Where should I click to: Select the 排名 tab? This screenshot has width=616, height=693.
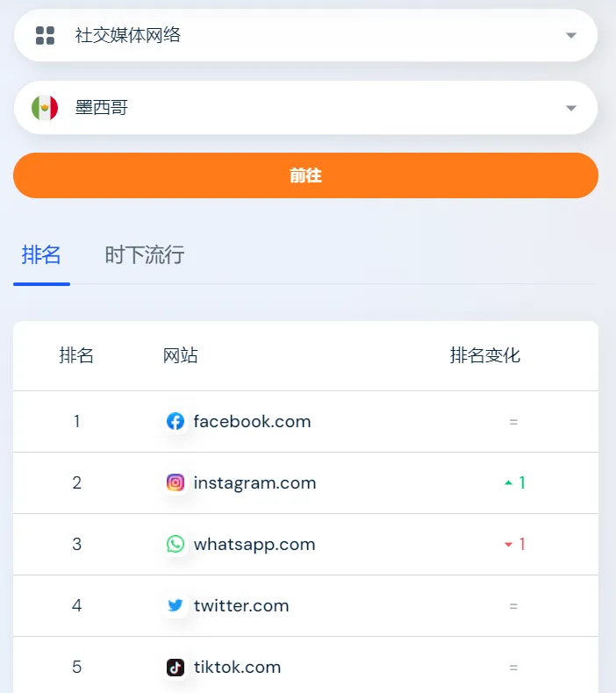coord(41,255)
